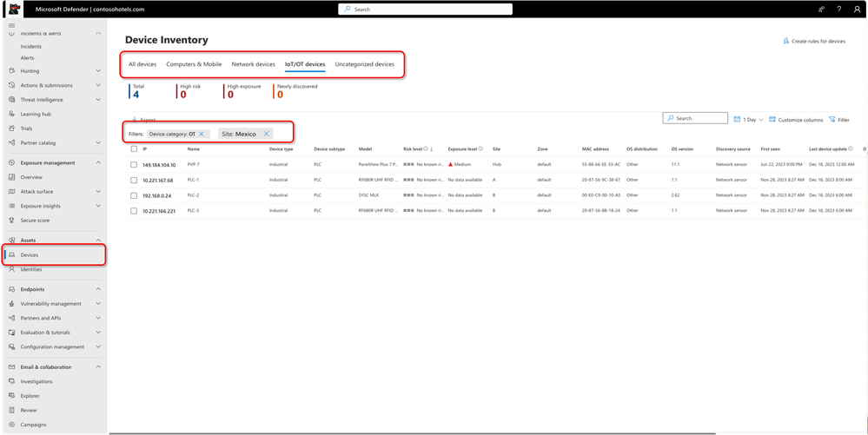
Task: Open the Filter funnel icon
Action: (832, 120)
